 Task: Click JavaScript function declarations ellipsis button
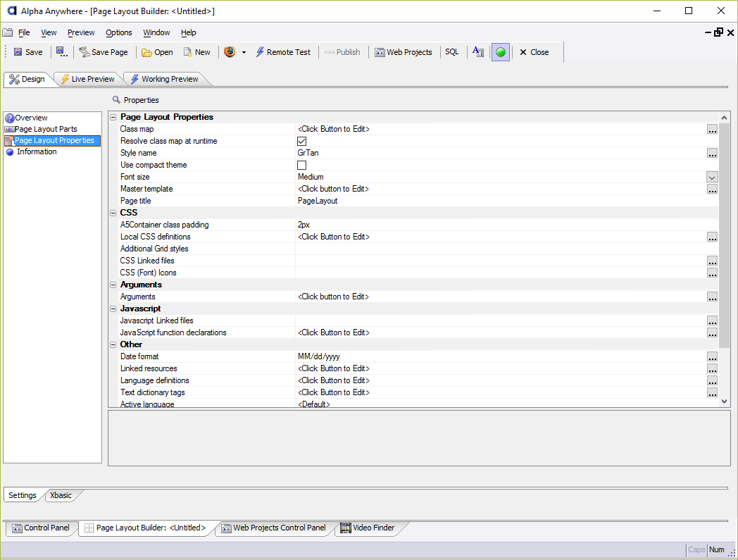click(x=712, y=333)
